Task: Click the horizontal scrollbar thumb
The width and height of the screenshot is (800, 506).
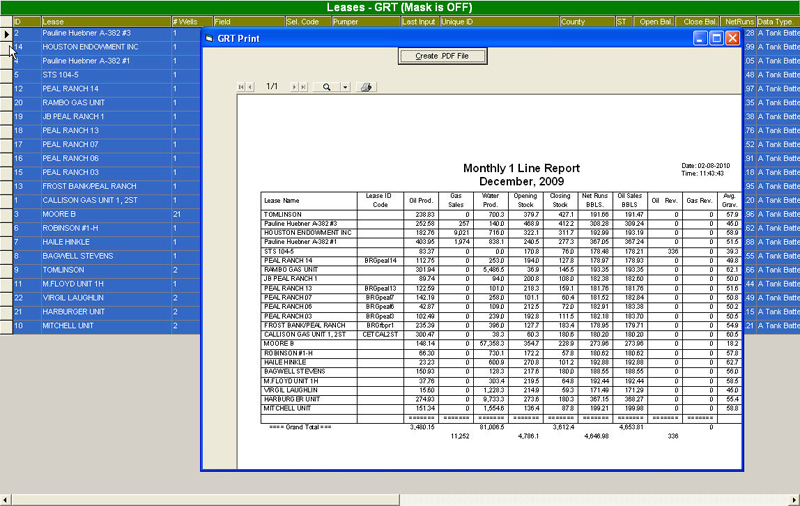Action: click(206, 500)
